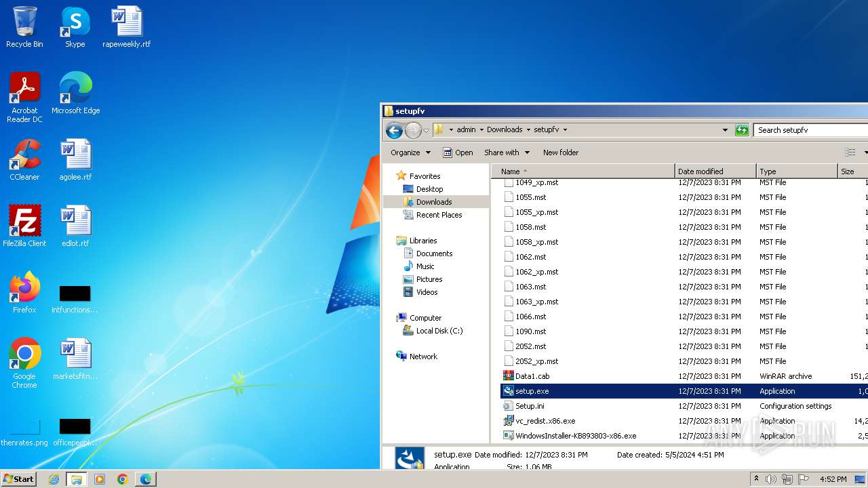Viewport: 868px width, 488px height.
Task: Open Windows Media Player from taskbar
Action: 100,479
